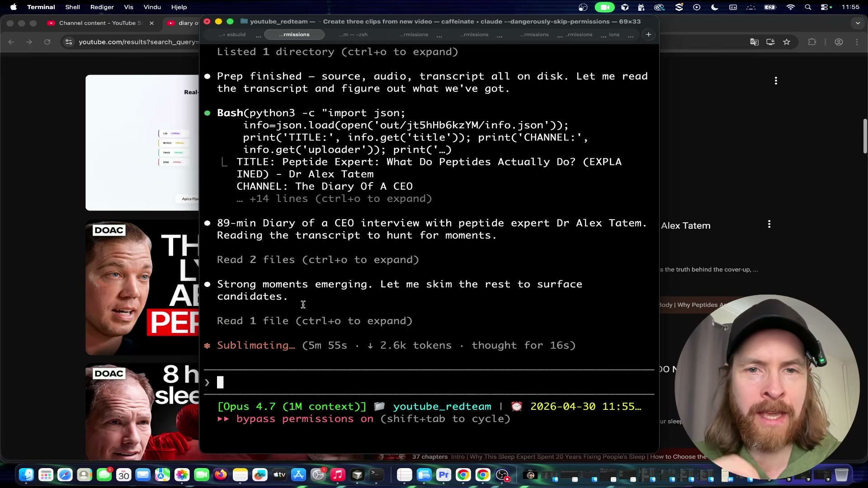Open the Apple menu
868x488 pixels.
pyautogui.click(x=13, y=7)
